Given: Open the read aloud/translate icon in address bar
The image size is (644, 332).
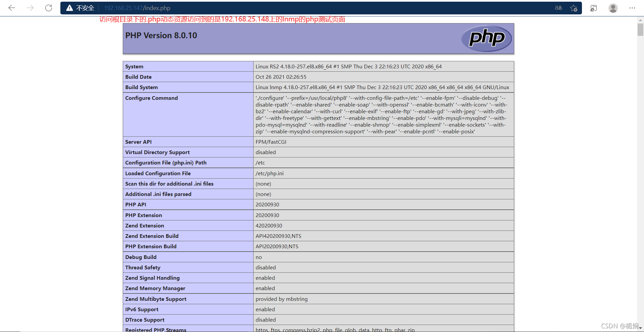Looking at the screenshot, I should click(558, 8).
